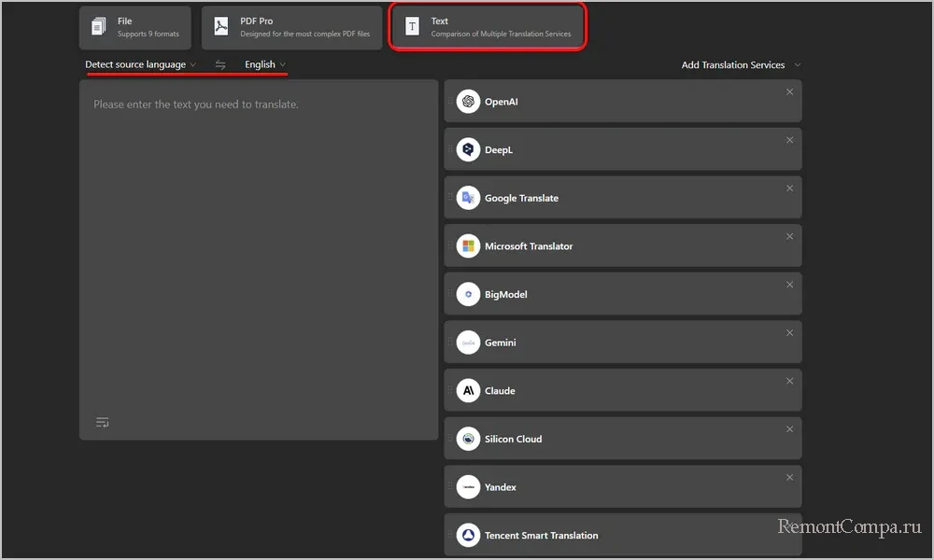
Task: Remove the Gemini service card
Action: click(x=789, y=333)
